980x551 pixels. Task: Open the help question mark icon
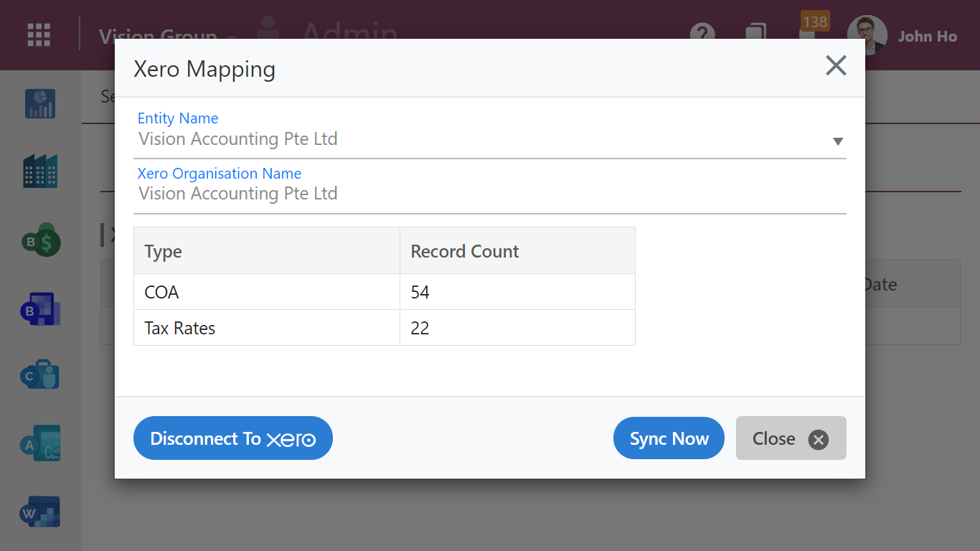point(703,34)
